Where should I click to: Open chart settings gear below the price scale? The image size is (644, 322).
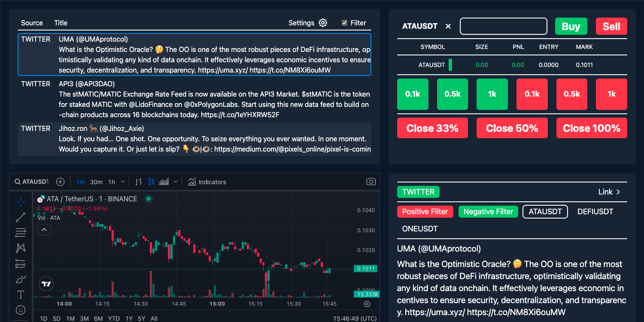click(367, 304)
